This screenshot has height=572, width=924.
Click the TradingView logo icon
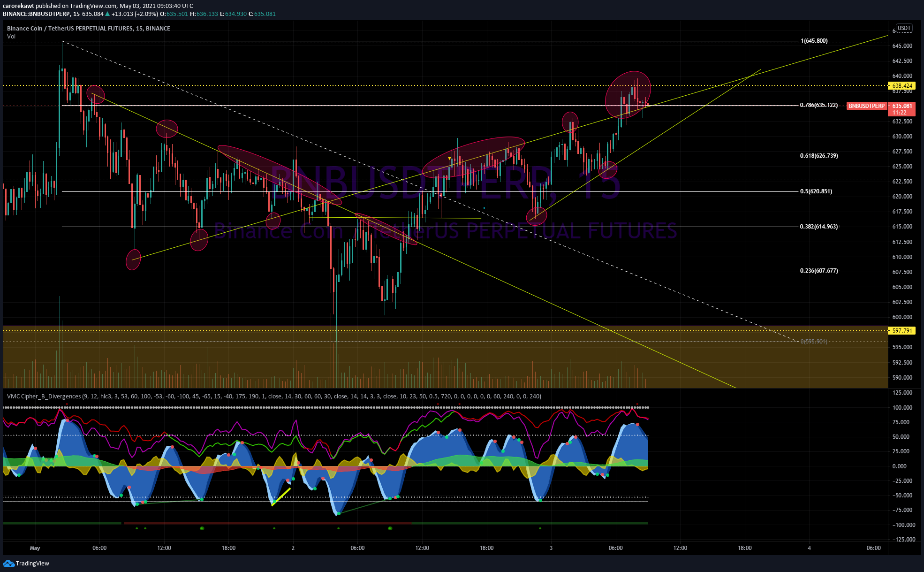[8, 563]
